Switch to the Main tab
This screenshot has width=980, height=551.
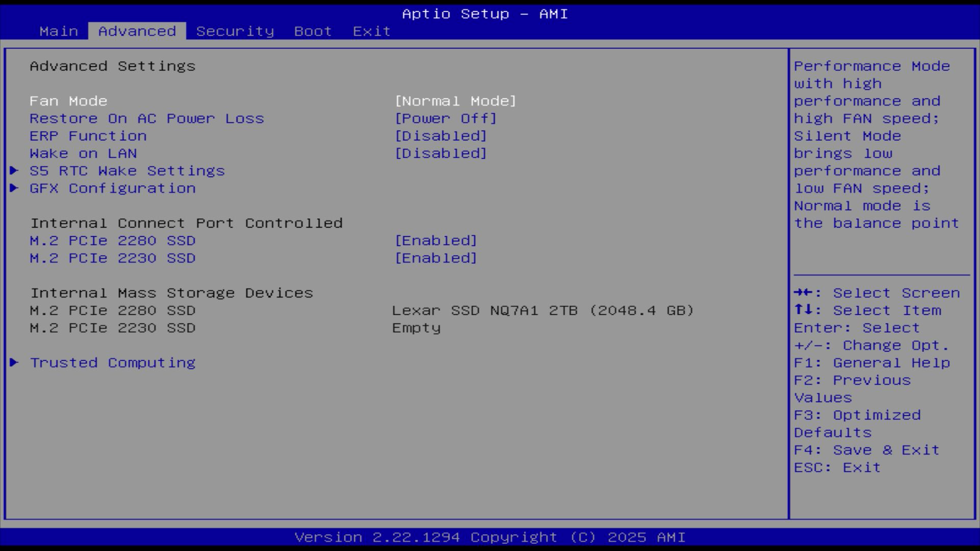pos(59,31)
